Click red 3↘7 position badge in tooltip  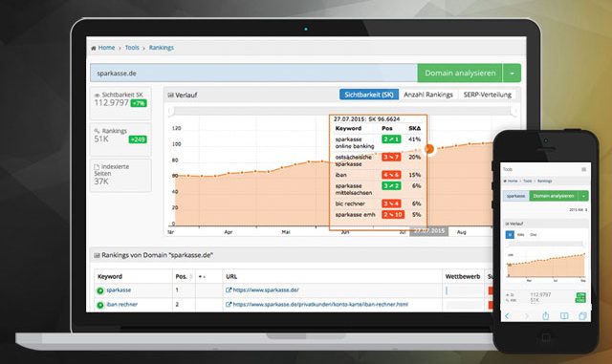[x=391, y=158]
